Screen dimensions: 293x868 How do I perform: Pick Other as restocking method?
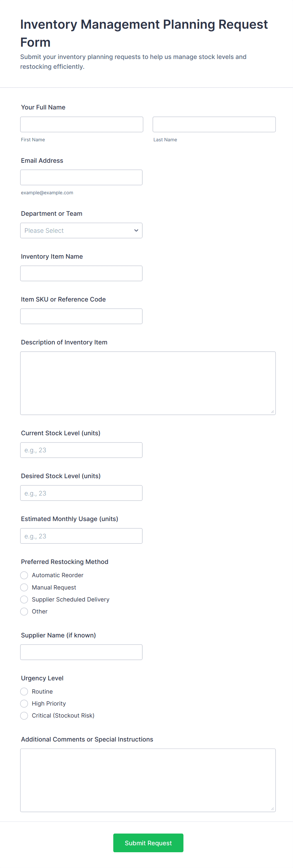[x=24, y=611]
